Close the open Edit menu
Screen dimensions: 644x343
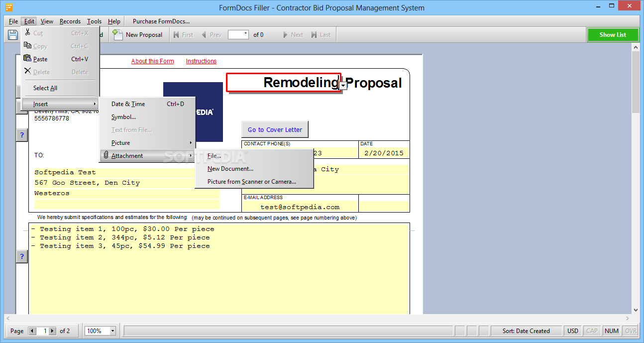[x=29, y=21]
